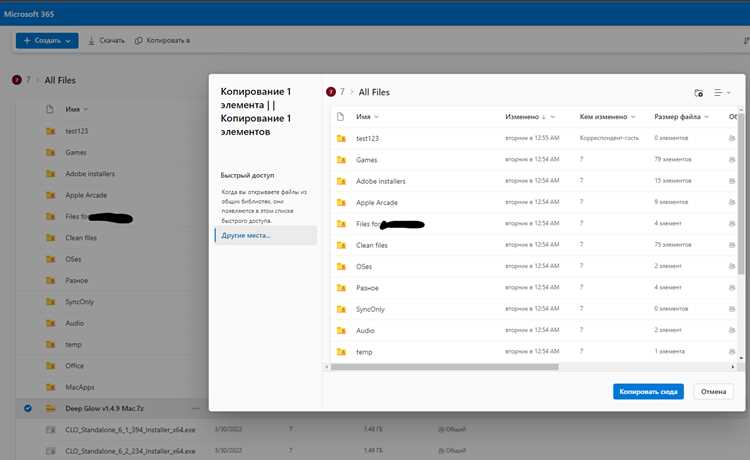Open Apple Arcade folder in background list

point(86,195)
